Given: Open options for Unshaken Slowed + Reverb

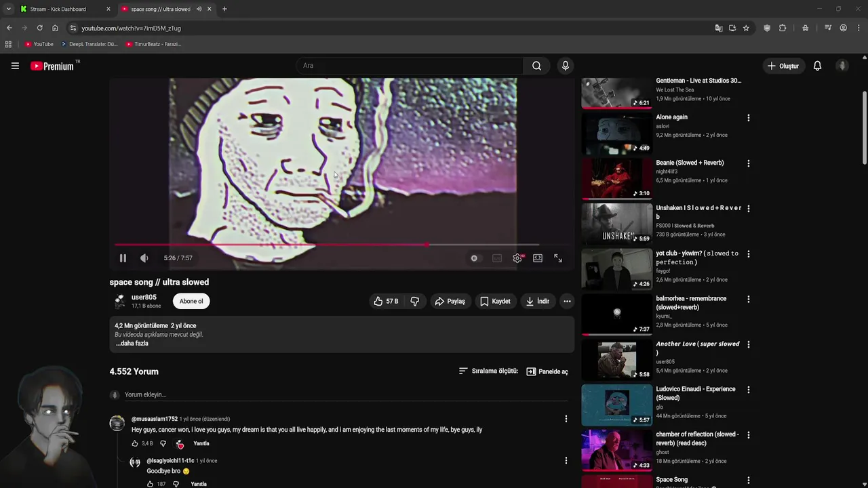Looking at the screenshot, I should click(x=749, y=209).
